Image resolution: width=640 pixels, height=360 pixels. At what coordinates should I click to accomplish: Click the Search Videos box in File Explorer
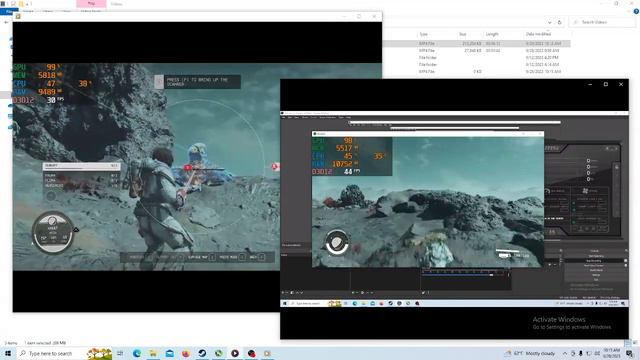click(602, 22)
